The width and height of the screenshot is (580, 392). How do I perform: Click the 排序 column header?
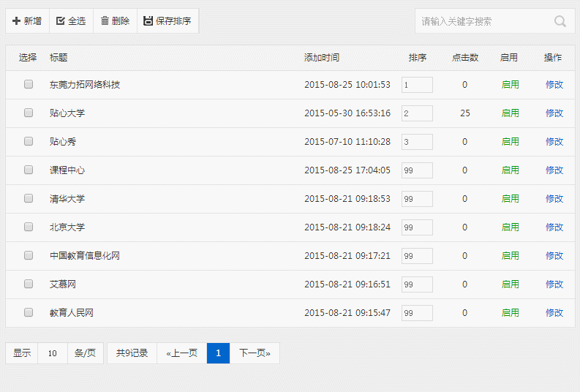click(x=418, y=58)
